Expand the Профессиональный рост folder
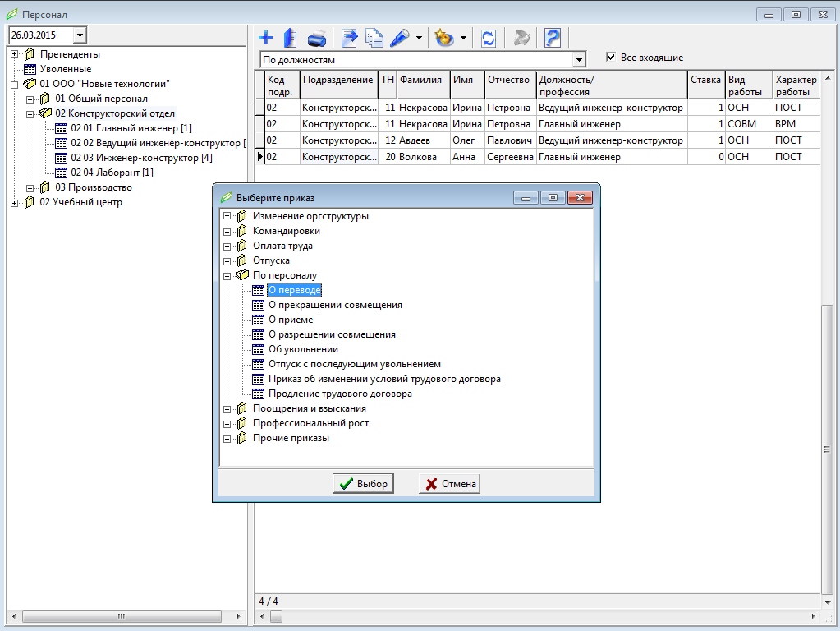 click(x=227, y=423)
